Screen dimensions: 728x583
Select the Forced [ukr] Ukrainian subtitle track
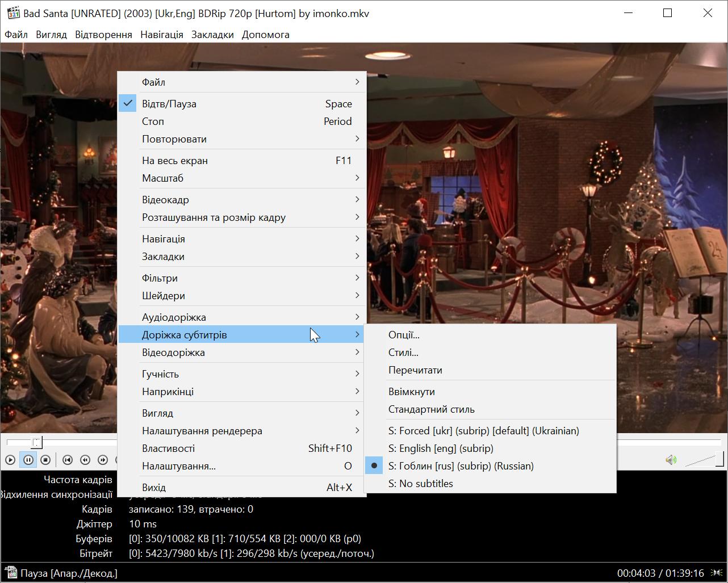[490, 431]
